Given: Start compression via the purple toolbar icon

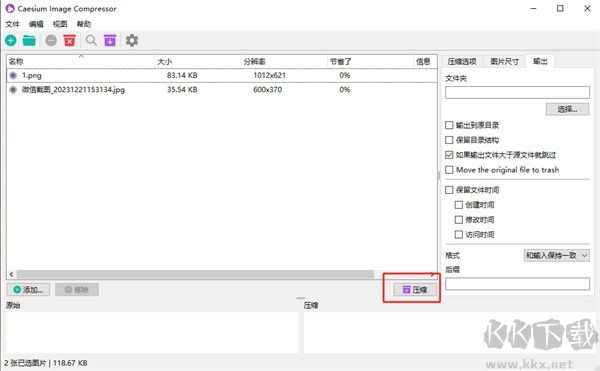Looking at the screenshot, I should [x=110, y=40].
